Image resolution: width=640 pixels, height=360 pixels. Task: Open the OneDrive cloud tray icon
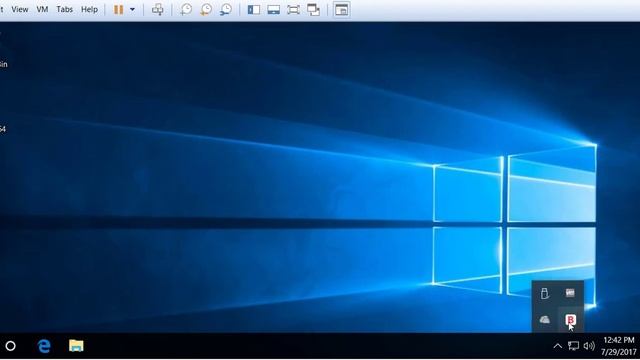[544, 320]
